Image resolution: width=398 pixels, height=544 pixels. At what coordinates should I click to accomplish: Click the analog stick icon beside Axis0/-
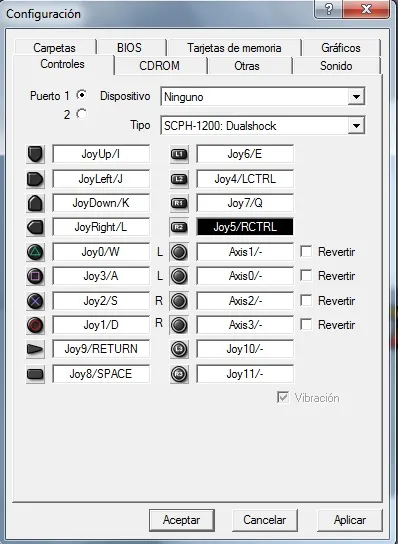click(179, 276)
